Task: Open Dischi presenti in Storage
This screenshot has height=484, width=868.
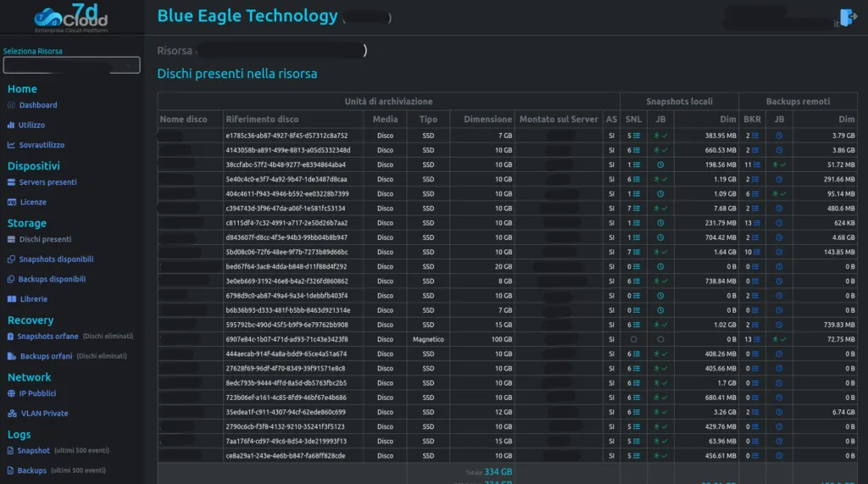Action: click(45, 239)
